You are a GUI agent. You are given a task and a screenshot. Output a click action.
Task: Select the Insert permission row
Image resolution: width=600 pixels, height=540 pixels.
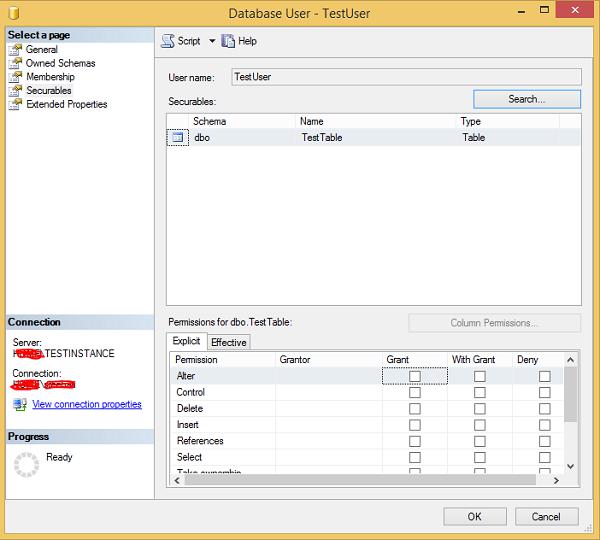click(367, 425)
